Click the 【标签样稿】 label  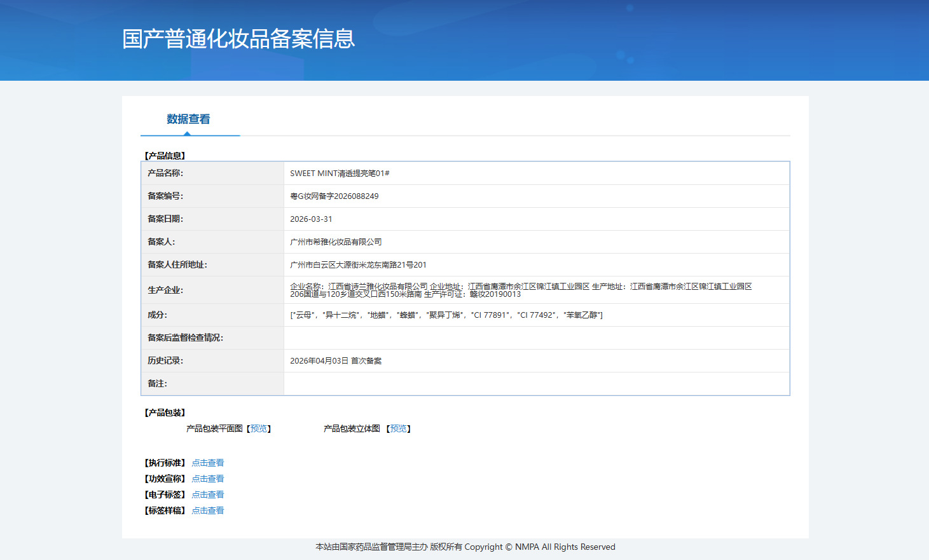click(x=165, y=510)
